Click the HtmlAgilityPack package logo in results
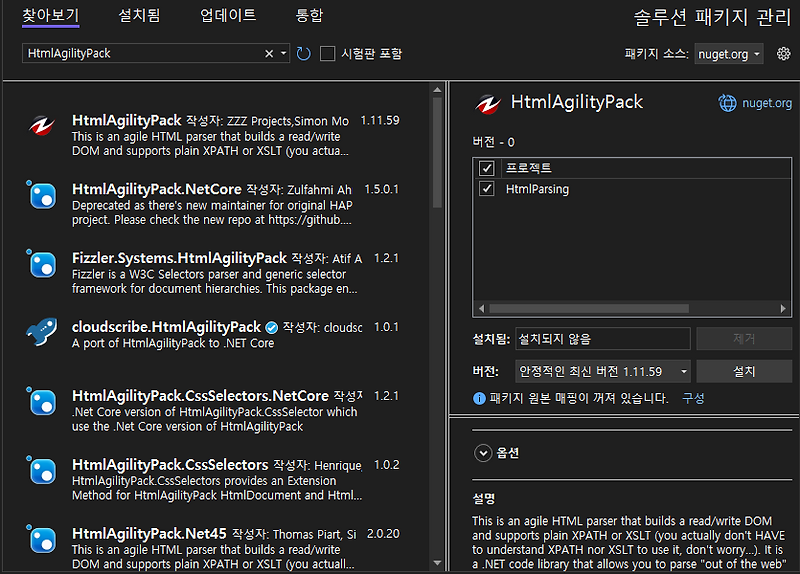 point(42,126)
